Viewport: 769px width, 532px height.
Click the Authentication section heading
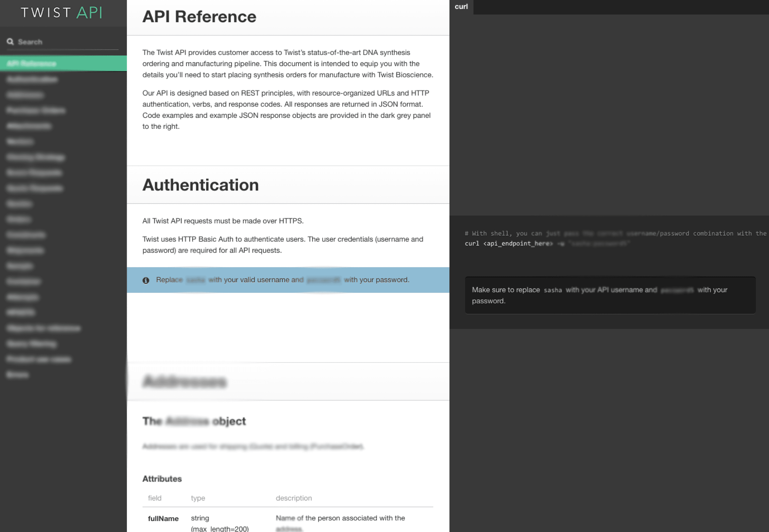coord(200,185)
